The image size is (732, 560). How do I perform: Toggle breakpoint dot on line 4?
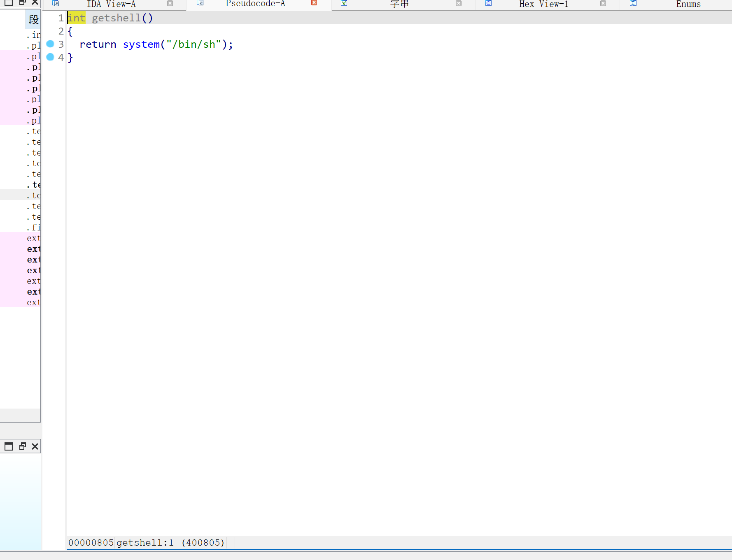pyautogui.click(x=50, y=57)
